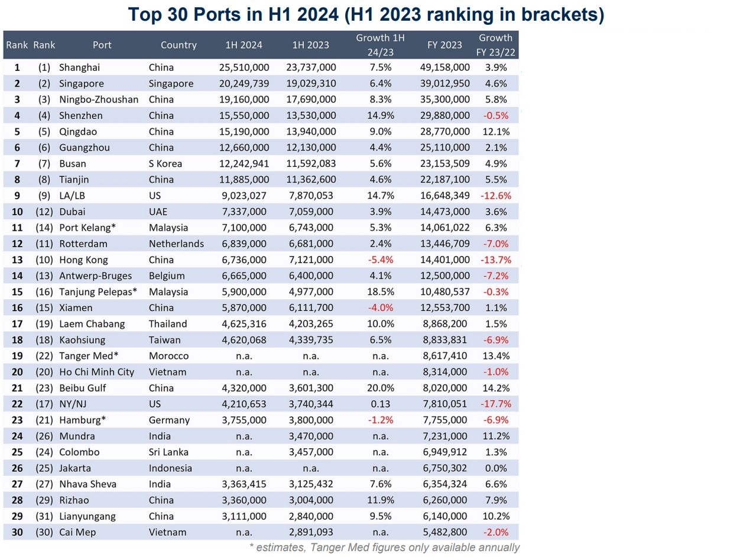756x557 pixels.
Task: Select the "Ho Chi Minh City" port name
Action: coord(97,372)
